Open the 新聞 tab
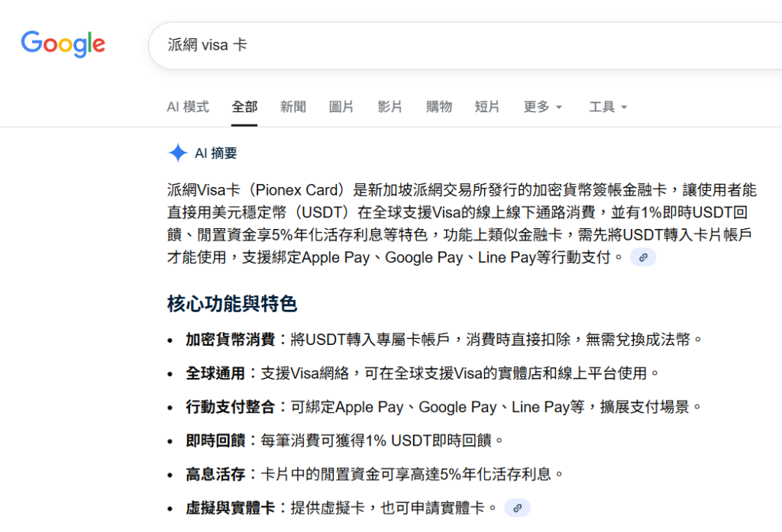 292,107
